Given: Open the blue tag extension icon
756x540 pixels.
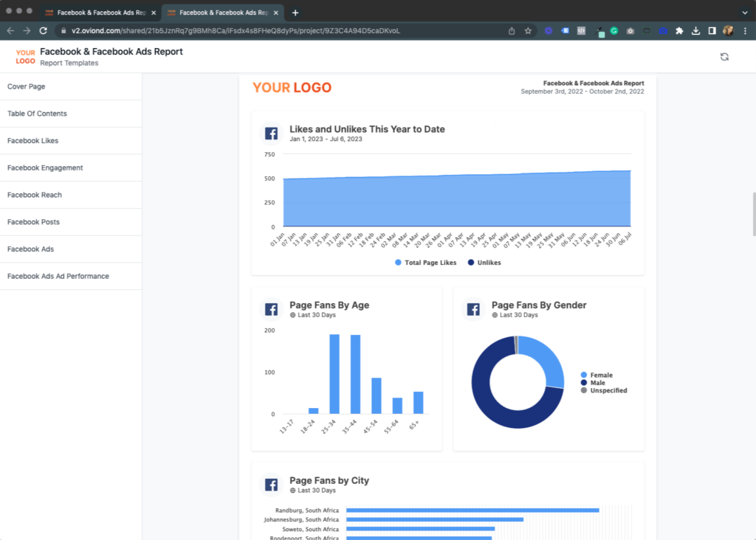Looking at the screenshot, I should [x=565, y=31].
